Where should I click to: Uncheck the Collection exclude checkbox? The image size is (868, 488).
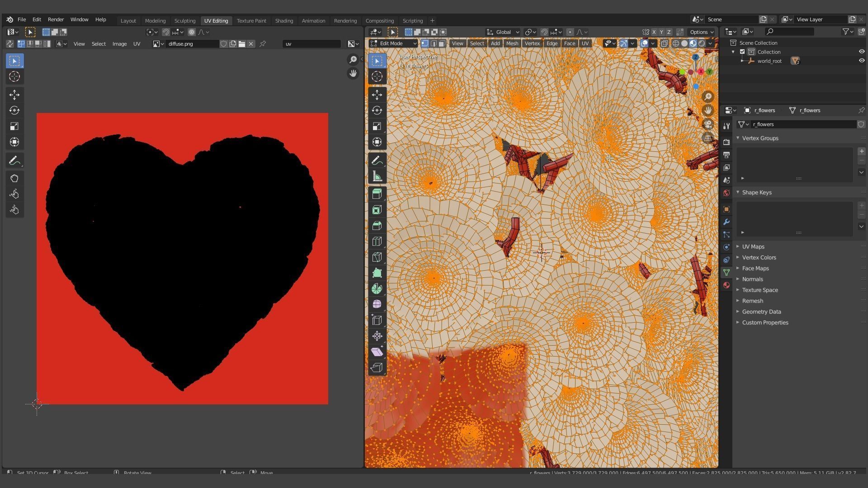pyautogui.click(x=742, y=52)
